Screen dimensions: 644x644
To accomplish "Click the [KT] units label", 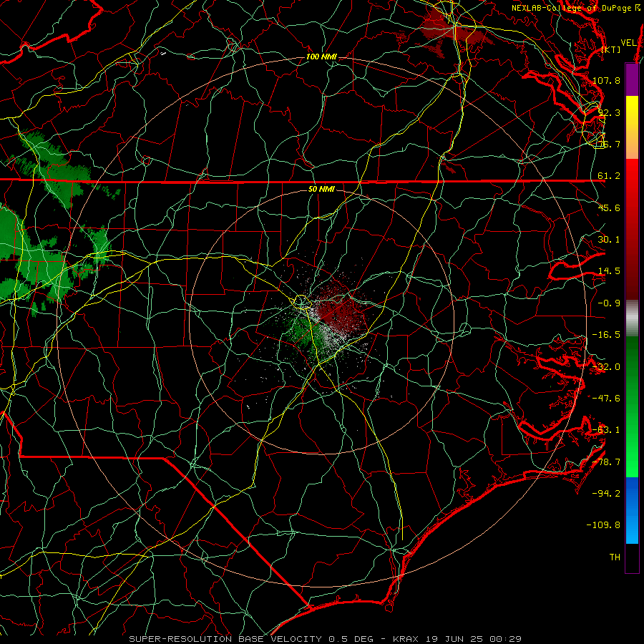I will tap(611, 49).
